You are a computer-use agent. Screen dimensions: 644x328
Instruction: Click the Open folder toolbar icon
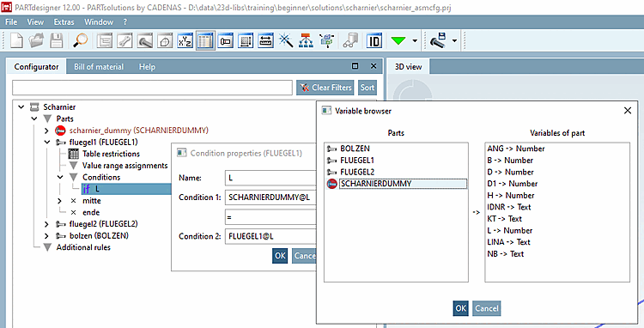[36, 40]
